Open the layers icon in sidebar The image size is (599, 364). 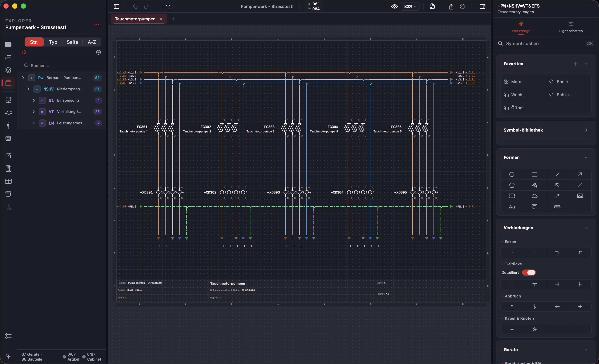click(8, 70)
